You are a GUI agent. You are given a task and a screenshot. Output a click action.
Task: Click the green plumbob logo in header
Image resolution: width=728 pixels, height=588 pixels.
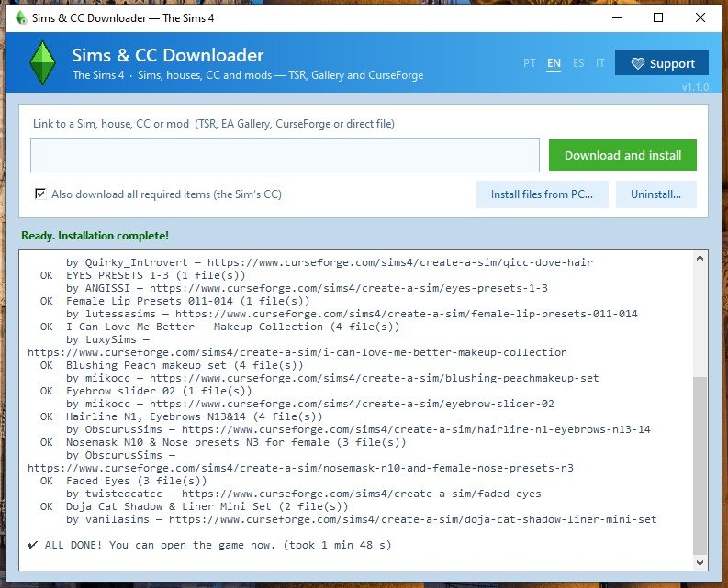[x=42, y=63]
